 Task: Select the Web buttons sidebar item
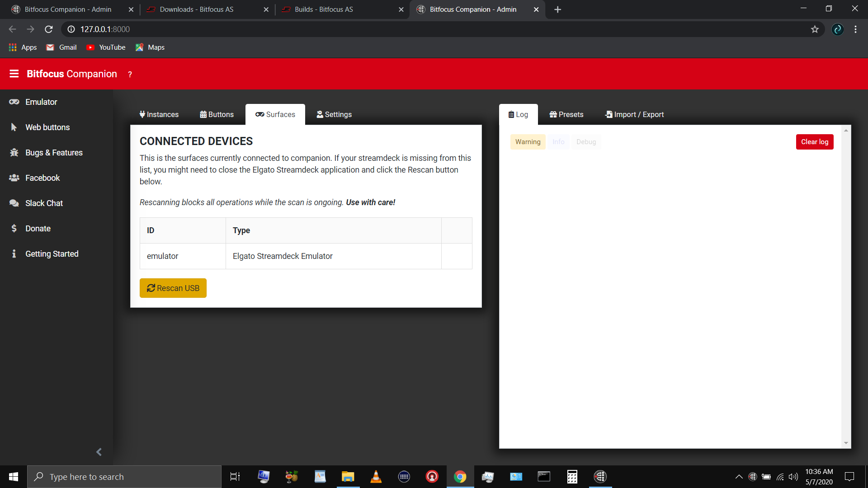pos(47,127)
